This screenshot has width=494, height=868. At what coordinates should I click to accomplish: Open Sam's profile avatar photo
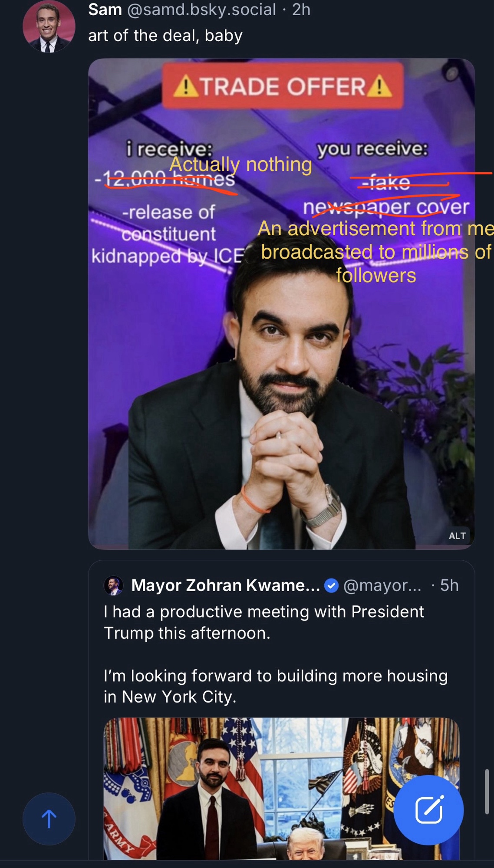point(49,27)
